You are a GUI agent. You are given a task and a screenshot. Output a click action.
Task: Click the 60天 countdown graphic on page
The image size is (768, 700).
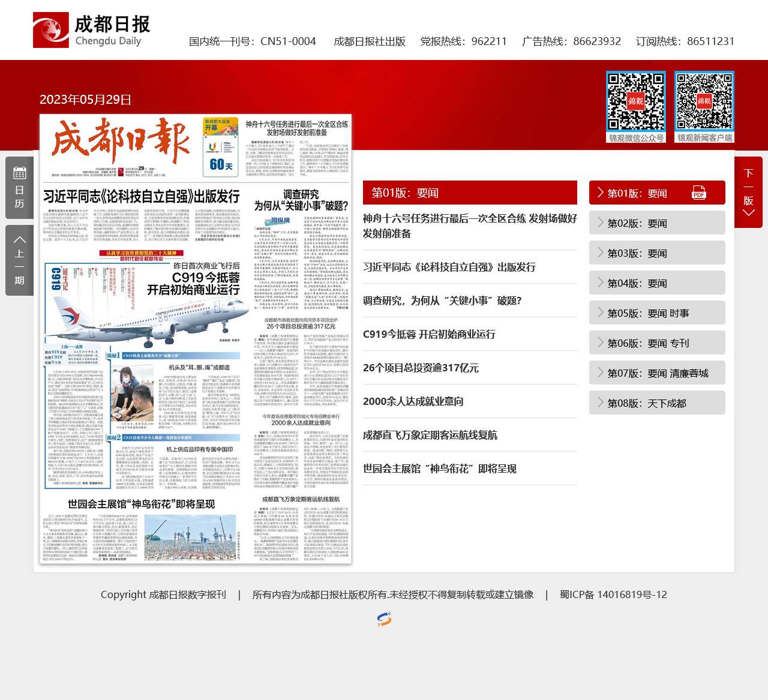click(221, 147)
